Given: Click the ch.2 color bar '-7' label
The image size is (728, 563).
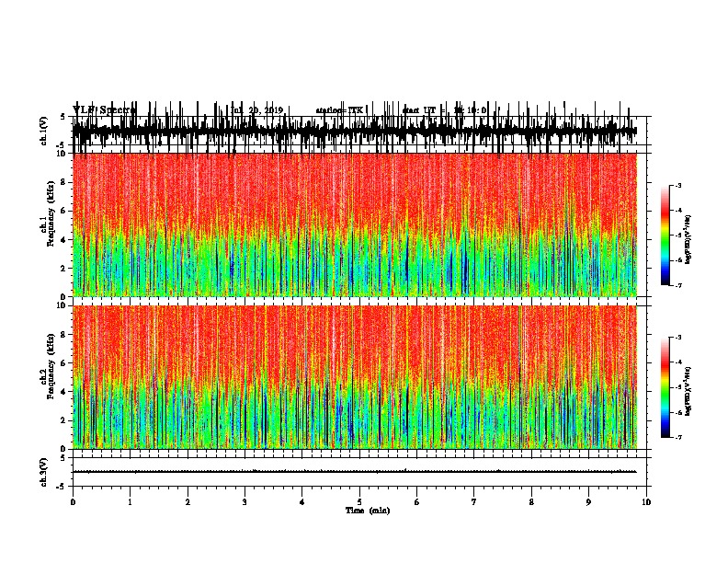Looking at the screenshot, I should point(678,437).
